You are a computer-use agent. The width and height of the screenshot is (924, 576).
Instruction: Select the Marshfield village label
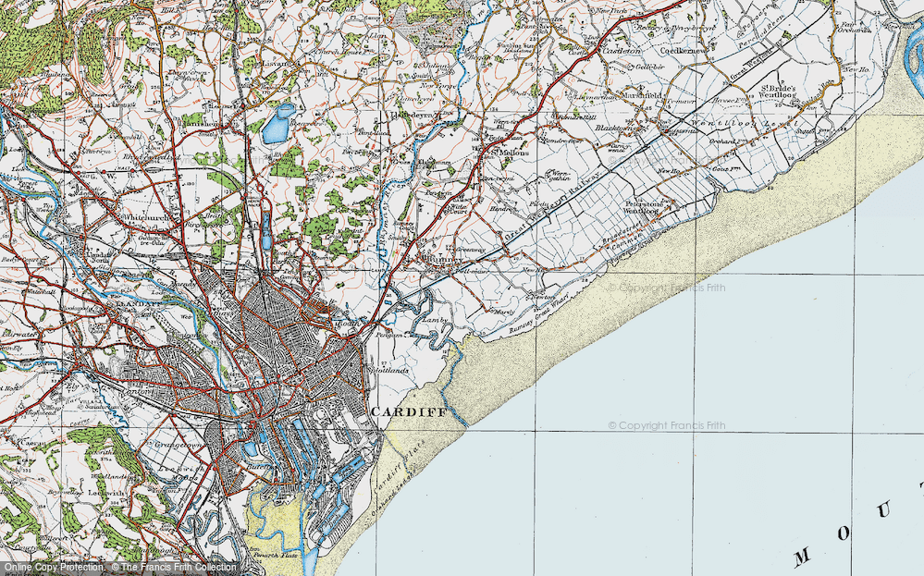(x=641, y=95)
